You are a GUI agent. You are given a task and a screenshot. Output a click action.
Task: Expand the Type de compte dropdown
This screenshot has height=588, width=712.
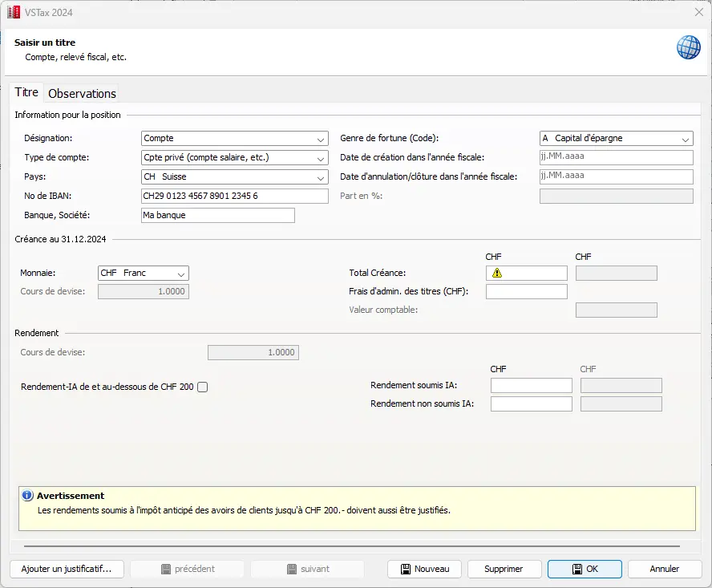pos(321,158)
